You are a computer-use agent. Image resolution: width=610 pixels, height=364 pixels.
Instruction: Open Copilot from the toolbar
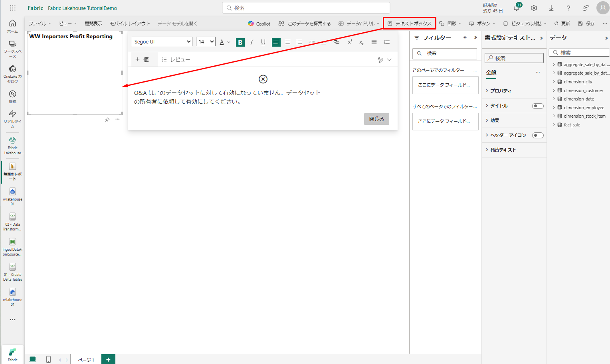coord(259,24)
